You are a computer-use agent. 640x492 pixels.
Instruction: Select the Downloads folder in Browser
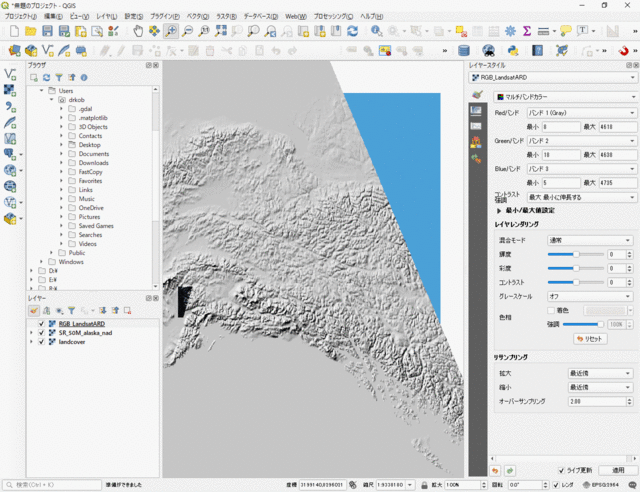coord(93,163)
